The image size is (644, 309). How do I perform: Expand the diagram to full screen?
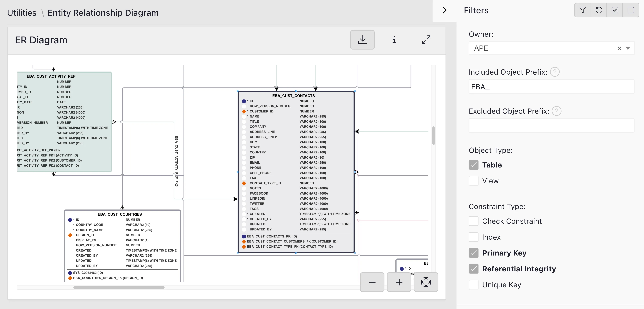pyautogui.click(x=426, y=40)
